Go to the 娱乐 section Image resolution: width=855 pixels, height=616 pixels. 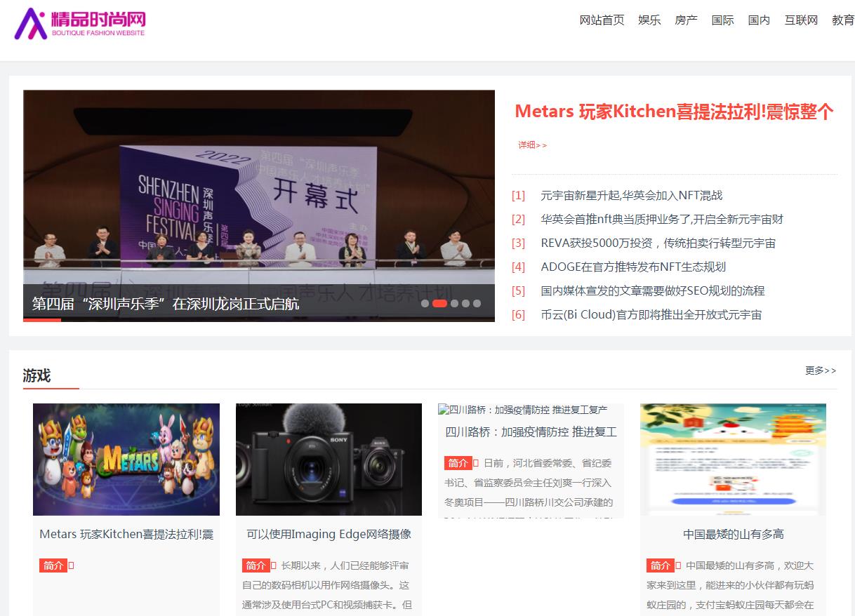(x=649, y=20)
